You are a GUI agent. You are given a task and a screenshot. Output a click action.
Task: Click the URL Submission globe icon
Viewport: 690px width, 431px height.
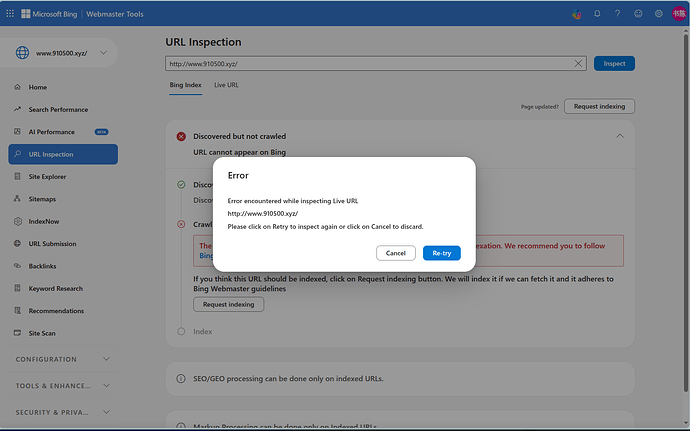[x=17, y=243]
